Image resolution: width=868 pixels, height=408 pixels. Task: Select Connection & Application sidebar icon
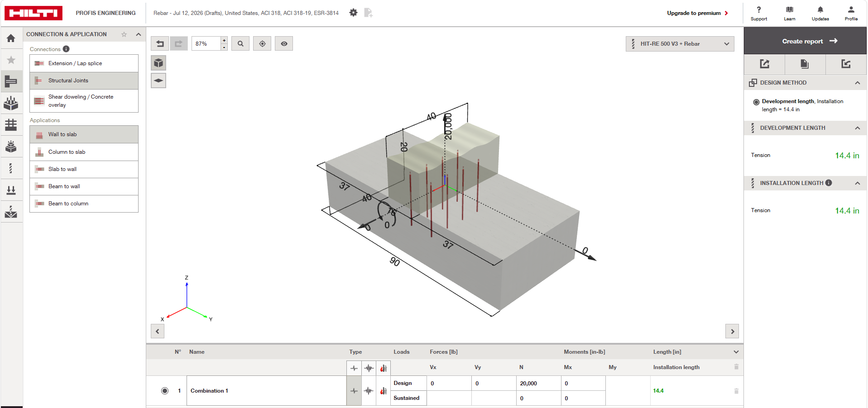11,81
